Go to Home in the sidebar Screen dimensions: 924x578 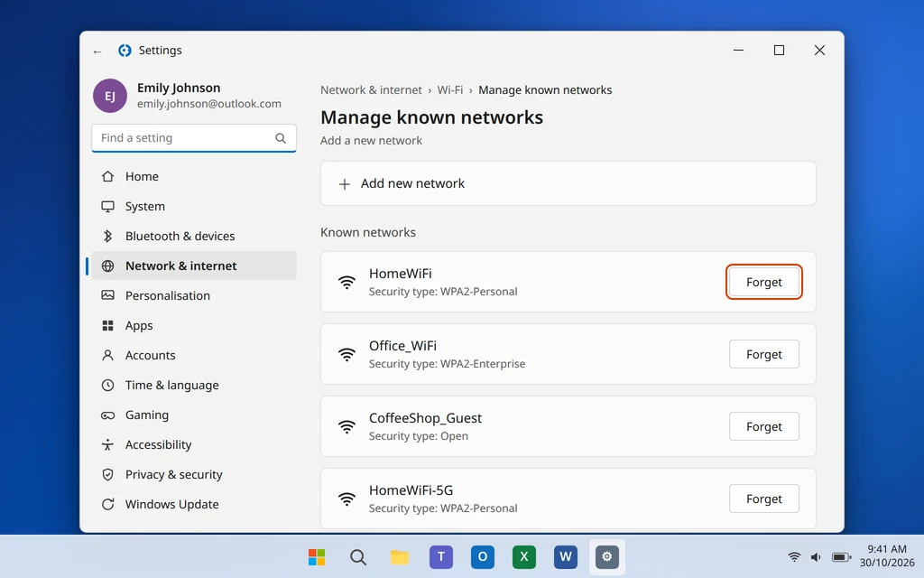[x=194, y=176]
